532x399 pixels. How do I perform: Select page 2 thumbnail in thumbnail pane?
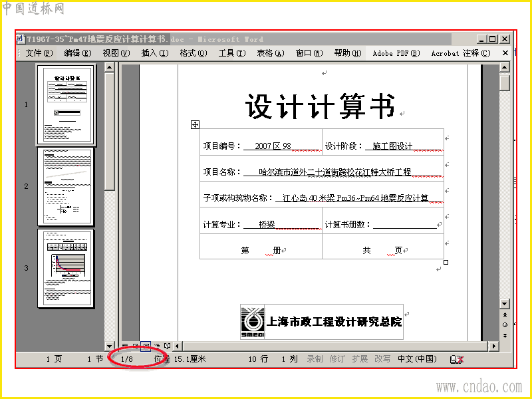[66, 187]
